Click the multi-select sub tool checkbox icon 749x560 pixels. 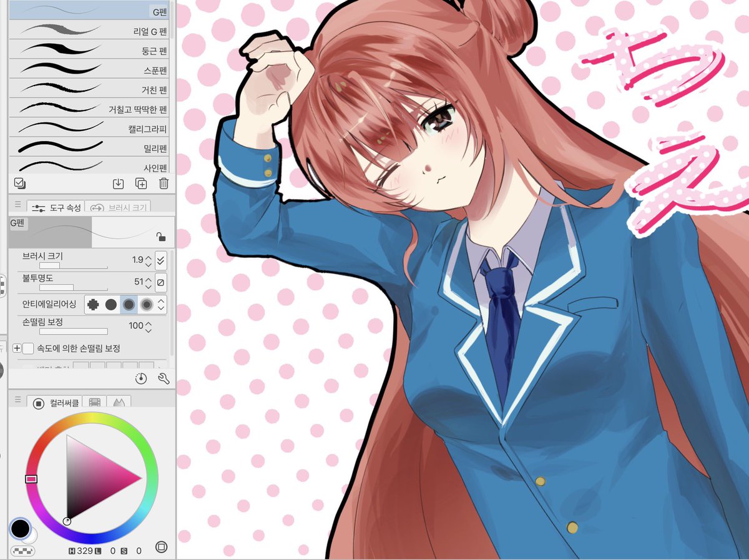[x=19, y=183]
